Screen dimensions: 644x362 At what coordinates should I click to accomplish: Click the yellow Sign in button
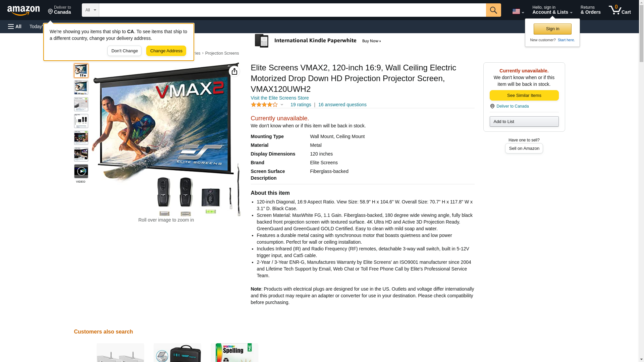pyautogui.click(x=552, y=29)
